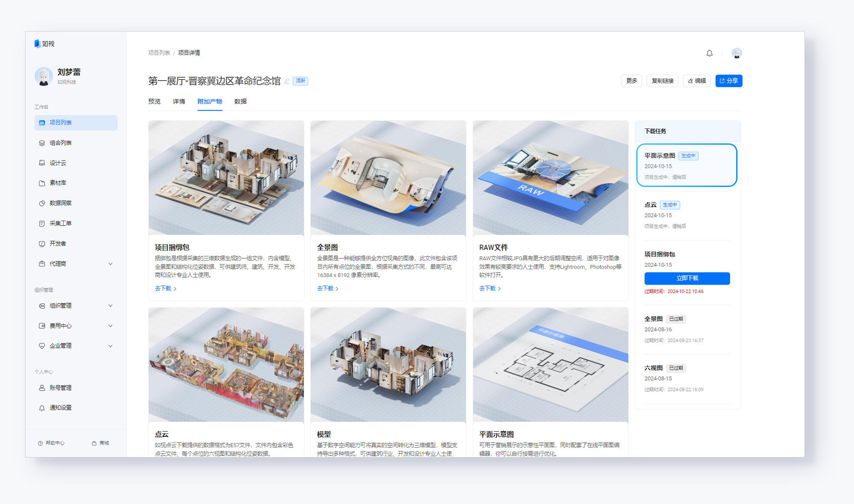Click the 设计云 icon

(x=42, y=163)
